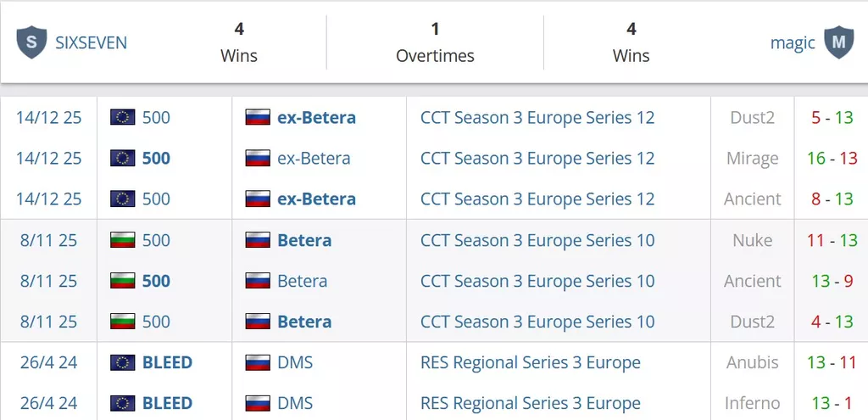Click the 13 - 1 Inferno score

click(x=832, y=403)
